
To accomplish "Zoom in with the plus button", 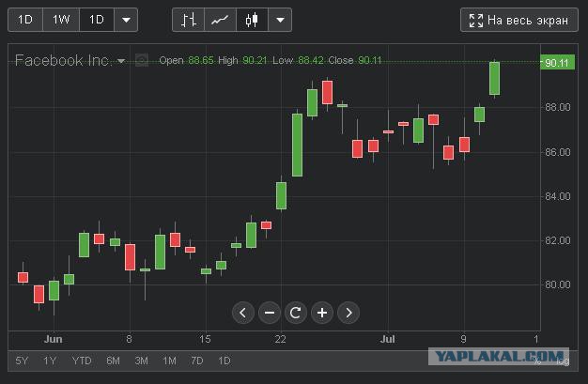I will coord(322,313).
